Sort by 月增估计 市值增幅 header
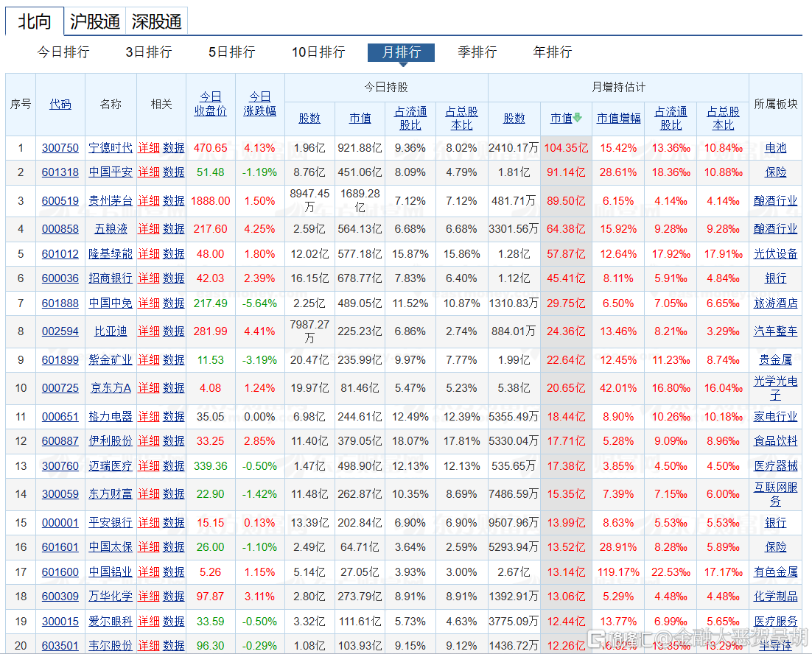Screen dimensions: 812x654 pyautogui.click(x=618, y=118)
